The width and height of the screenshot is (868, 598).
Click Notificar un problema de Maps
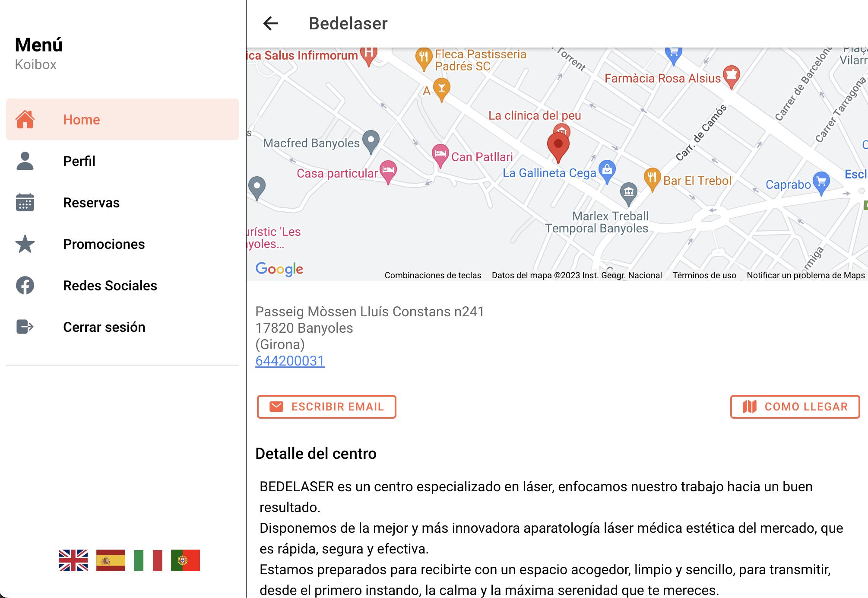click(x=806, y=275)
